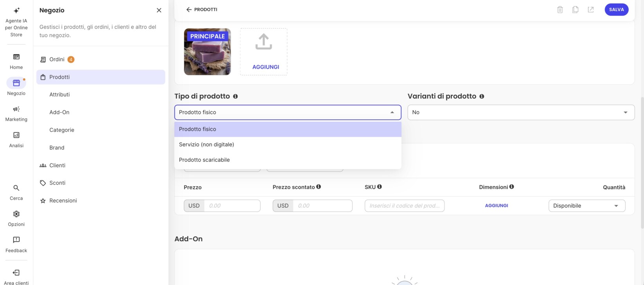644x285 pixels.
Task: Go back to PRODOTTI list
Action: point(202,9)
